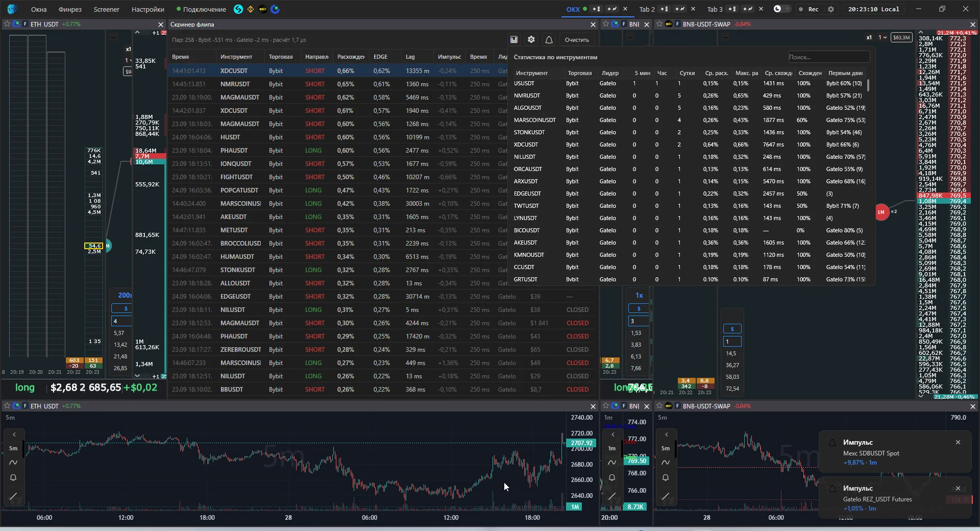Open indicators icon on BNB-USDT-SWAP chart

[666, 463]
